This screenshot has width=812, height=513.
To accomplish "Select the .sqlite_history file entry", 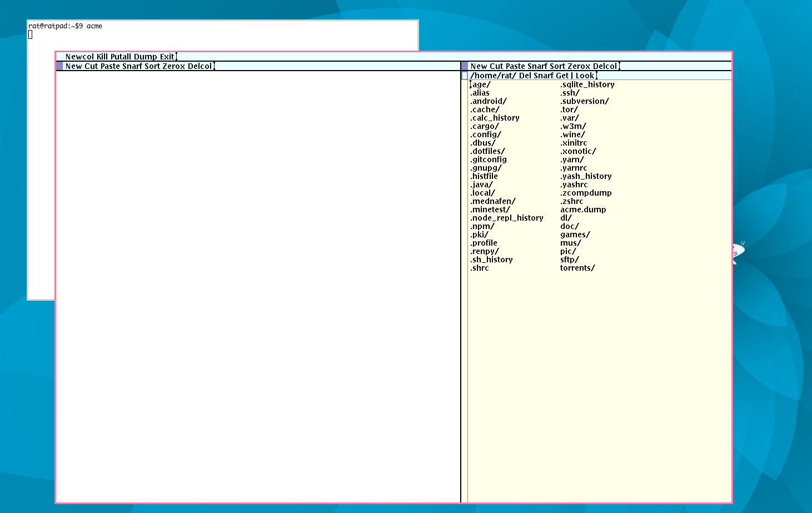I will 587,84.
